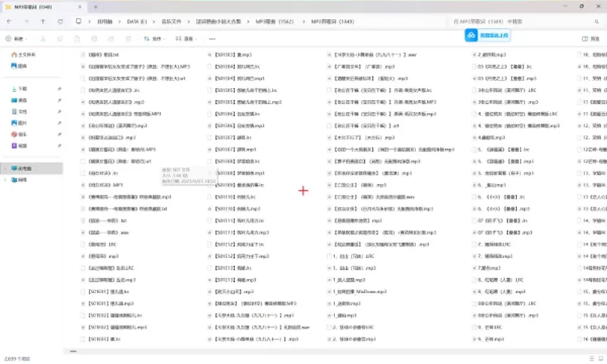Expand the Network tree node
The image size is (607, 364).
[x=6, y=180]
